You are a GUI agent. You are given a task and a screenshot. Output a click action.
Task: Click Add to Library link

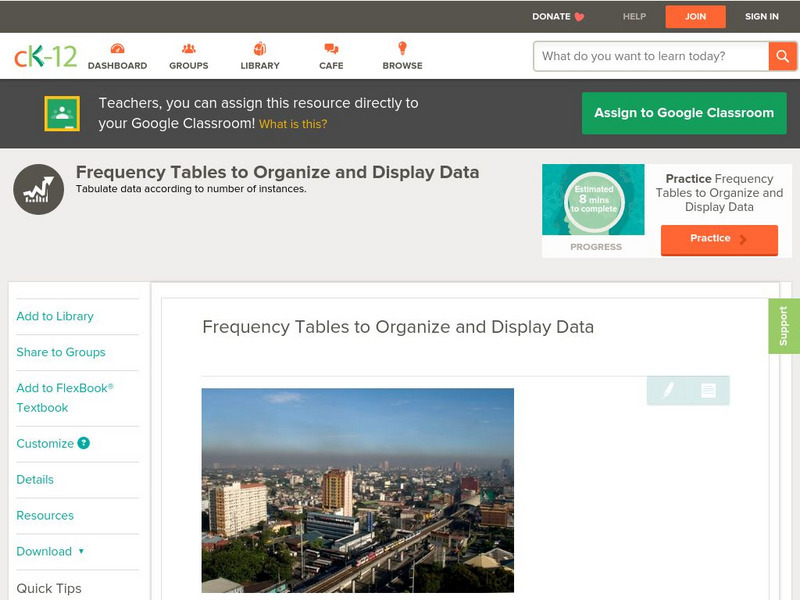click(55, 316)
